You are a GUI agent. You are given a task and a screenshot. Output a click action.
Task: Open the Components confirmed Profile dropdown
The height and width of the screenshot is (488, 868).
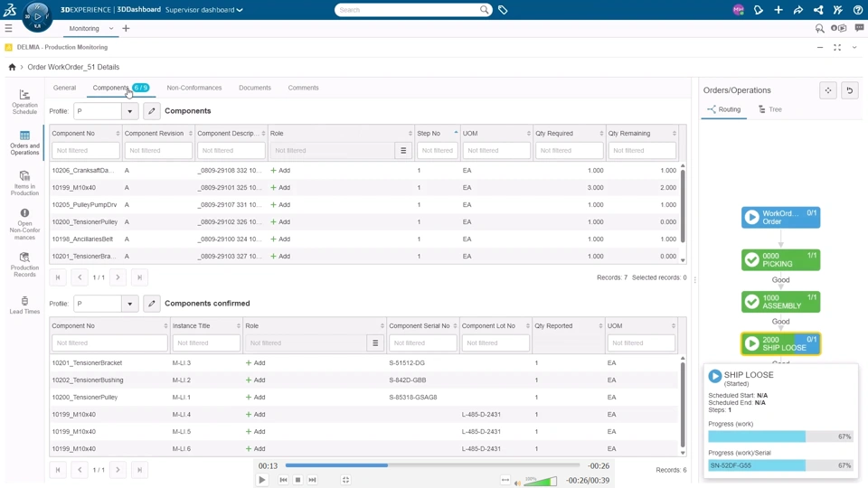click(x=130, y=304)
